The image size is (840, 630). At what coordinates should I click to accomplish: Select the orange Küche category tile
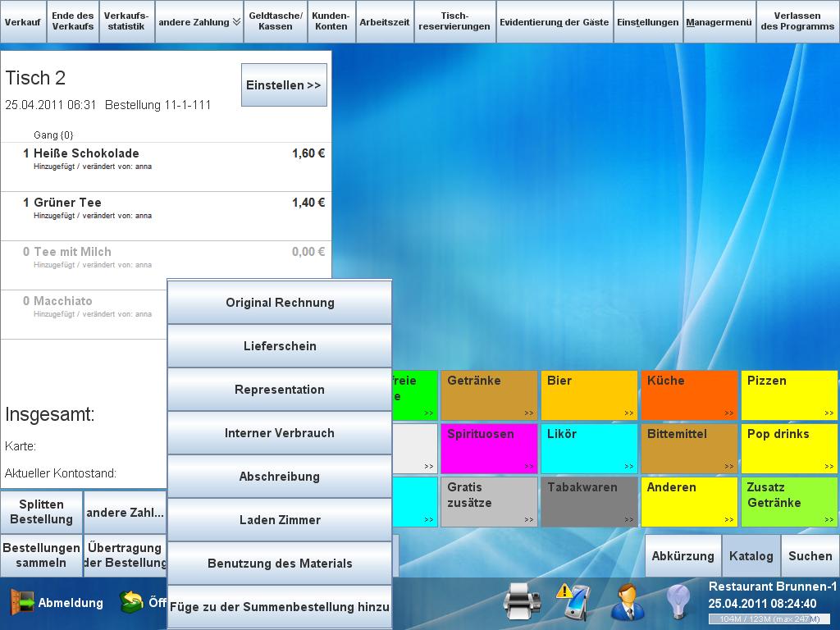tap(689, 395)
